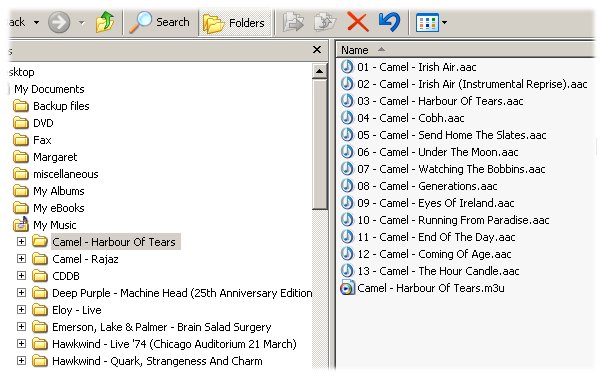
Task: Select file name '12 - Camel - Coming Of Age.aac'
Action: [x=434, y=254]
